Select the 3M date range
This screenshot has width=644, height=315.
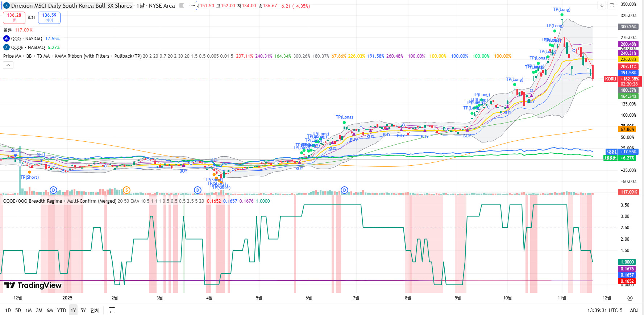[x=39, y=310]
